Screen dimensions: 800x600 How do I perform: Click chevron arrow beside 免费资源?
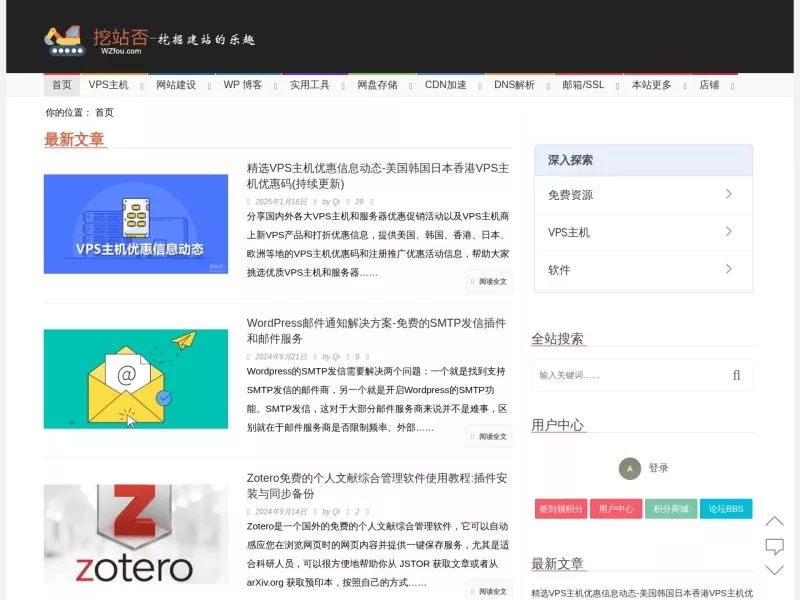[729, 194]
